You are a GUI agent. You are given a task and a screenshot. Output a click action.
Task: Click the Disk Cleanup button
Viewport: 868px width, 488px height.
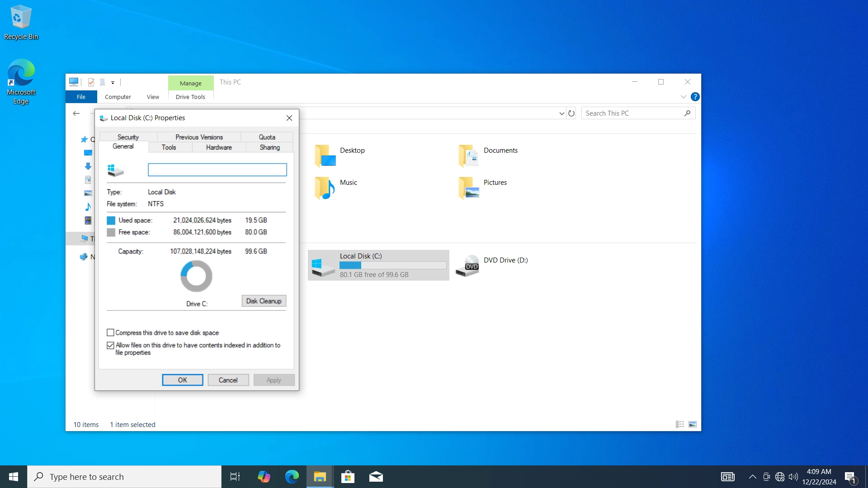pyautogui.click(x=264, y=301)
